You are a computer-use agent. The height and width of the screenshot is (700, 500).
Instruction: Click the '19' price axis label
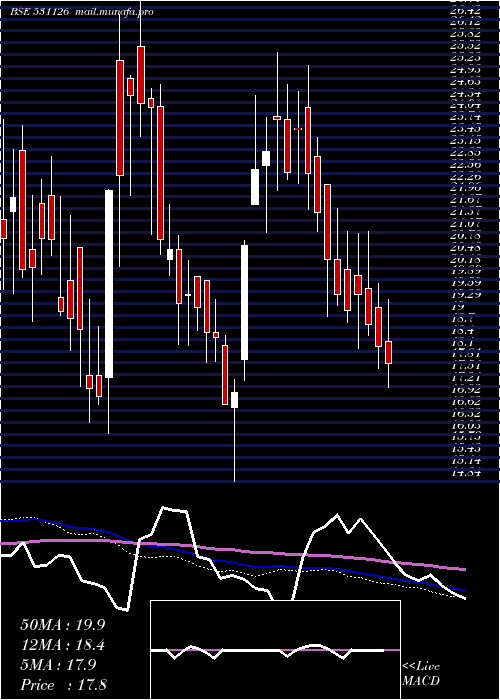pos(458,307)
